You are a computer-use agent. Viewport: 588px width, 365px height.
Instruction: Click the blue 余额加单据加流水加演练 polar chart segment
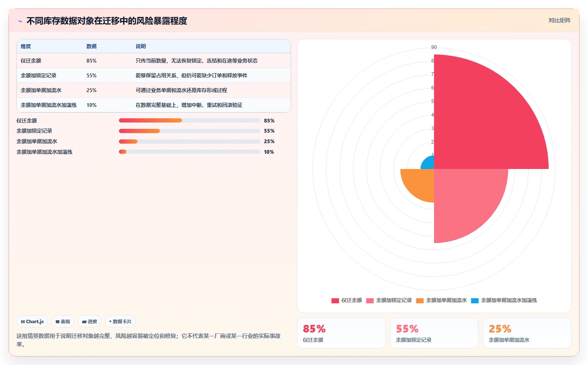tap(429, 164)
